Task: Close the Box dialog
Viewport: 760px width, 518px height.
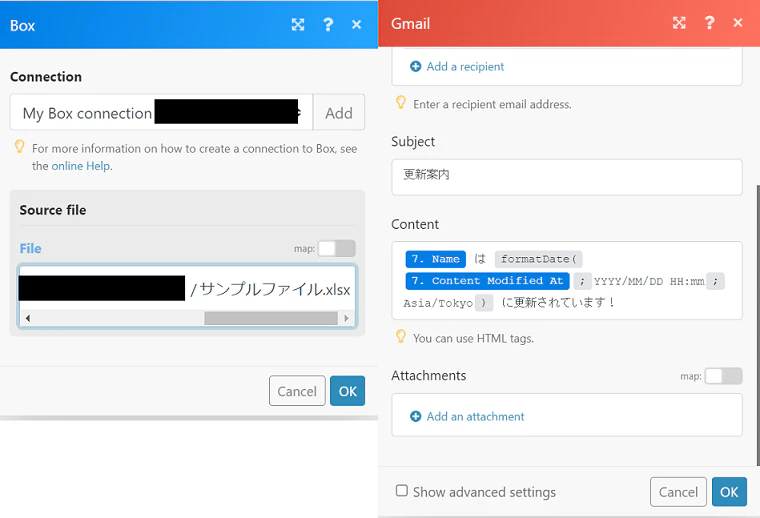Action: point(356,25)
